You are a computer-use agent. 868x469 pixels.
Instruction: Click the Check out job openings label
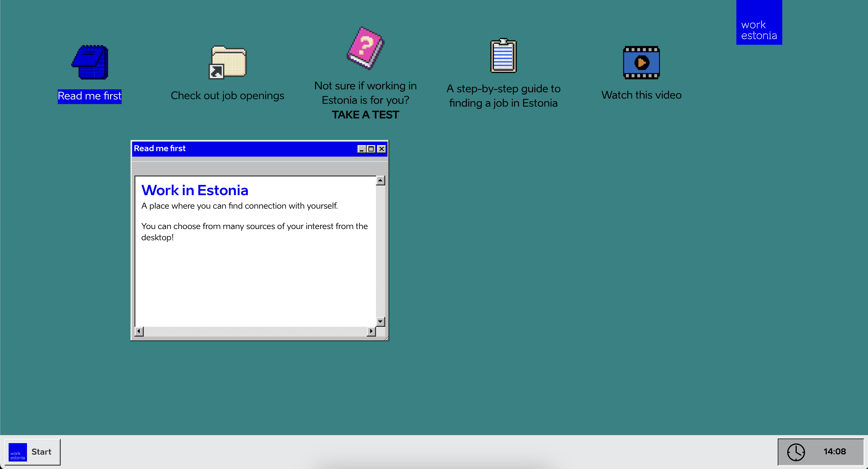pyautogui.click(x=227, y=96)
